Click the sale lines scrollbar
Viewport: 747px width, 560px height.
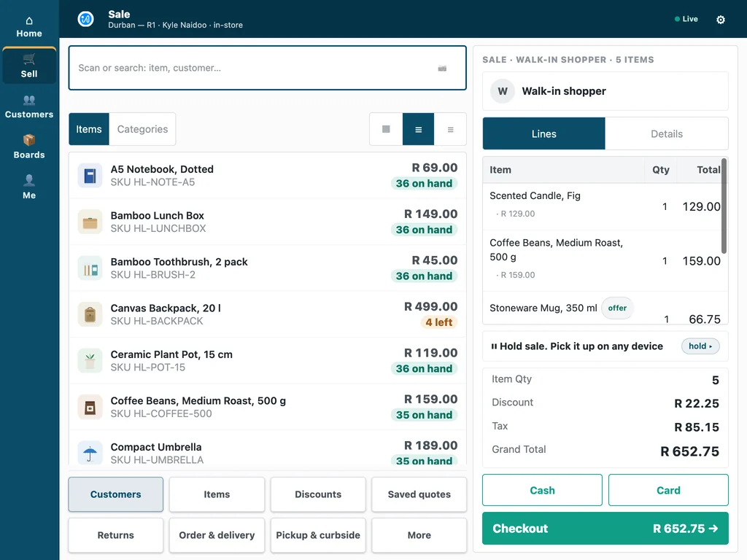724,206
